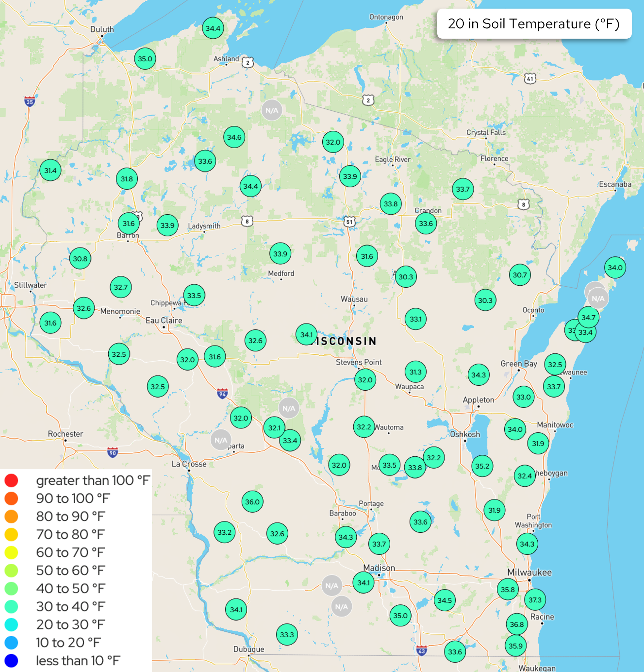Select the dark blue 'less than 10 °F' swatch
This screenshot has height=672, width=644.
pos(11,660)
